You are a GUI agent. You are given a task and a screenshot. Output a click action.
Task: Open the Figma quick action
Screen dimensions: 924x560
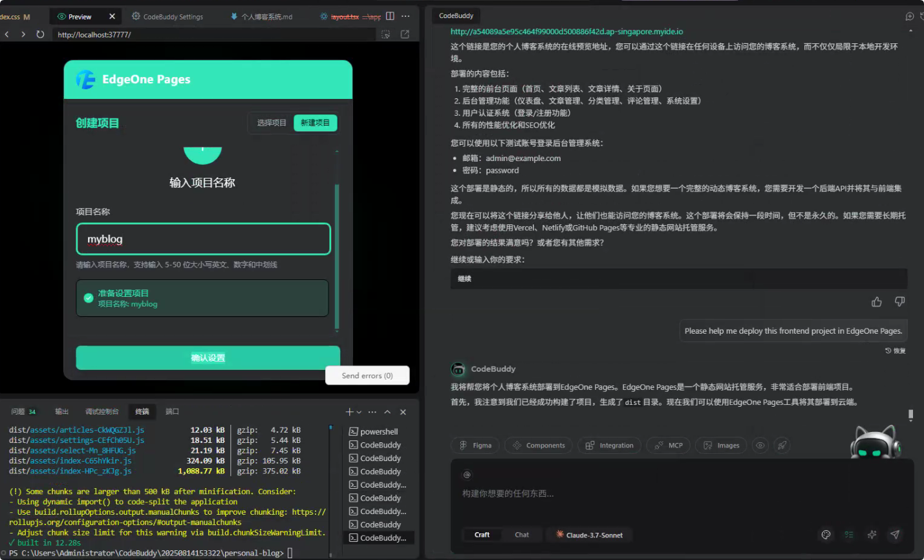pos(476,446)
